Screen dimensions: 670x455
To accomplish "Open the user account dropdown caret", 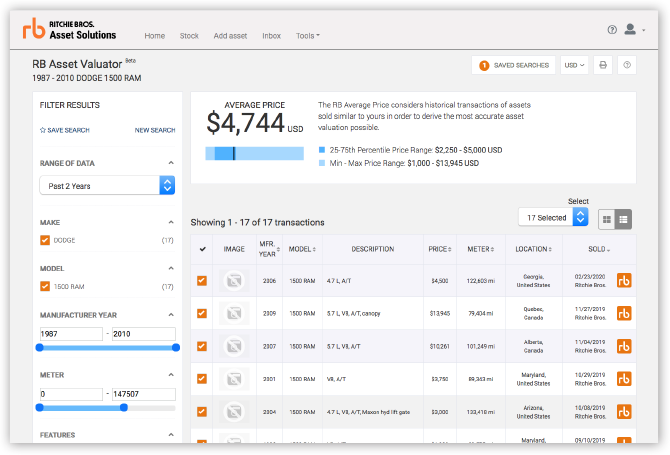I will click(x=644, y=30).
